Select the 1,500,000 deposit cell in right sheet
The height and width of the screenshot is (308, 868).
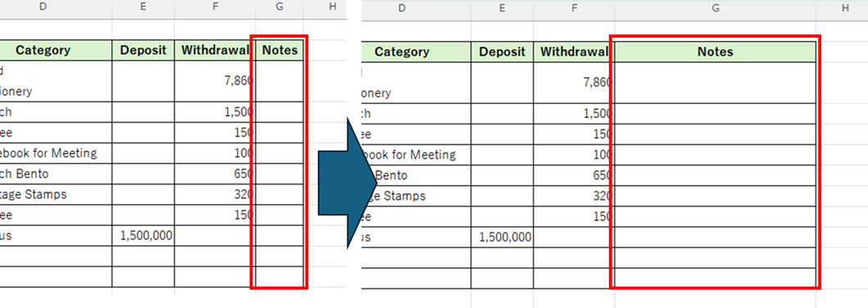(x=502, y=238)
